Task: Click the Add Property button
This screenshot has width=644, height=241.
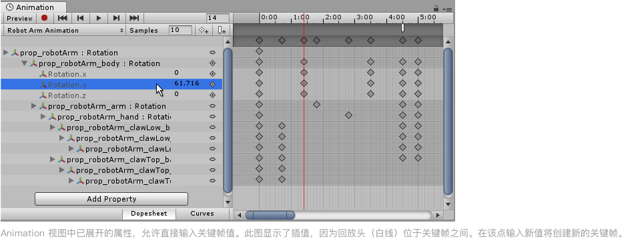Action: (111, 199)
